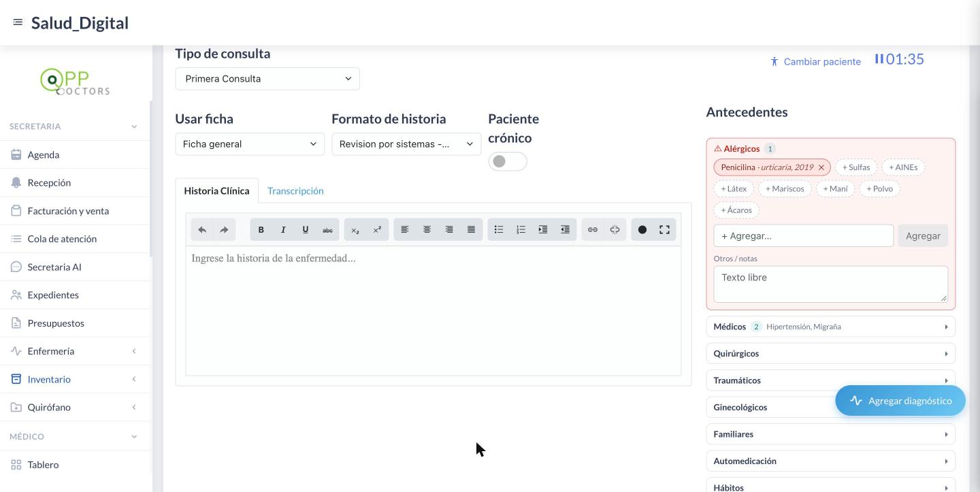The width and height of the screenshot is (980, 492).
Task: Insert a hyperlink with the link icon
Action: tap(593, 230)
